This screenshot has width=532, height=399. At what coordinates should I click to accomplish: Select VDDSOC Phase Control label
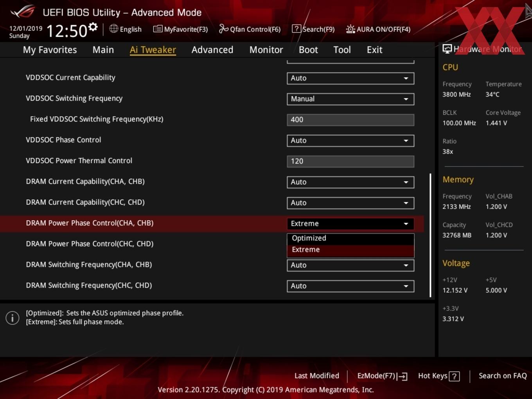pyautogui.click(x=63, y=140)
